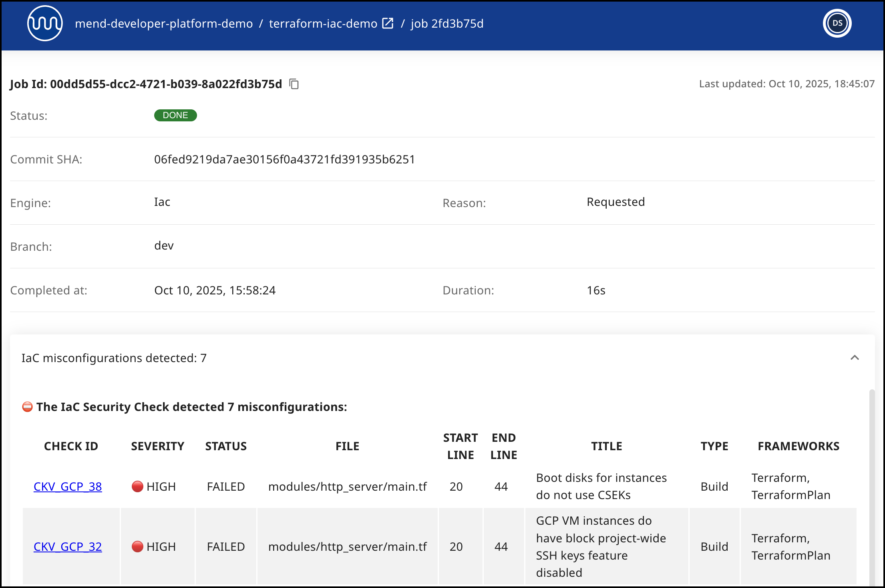Click the FILE column header
This screenshot has height=588, width=885.
point(348,446)
